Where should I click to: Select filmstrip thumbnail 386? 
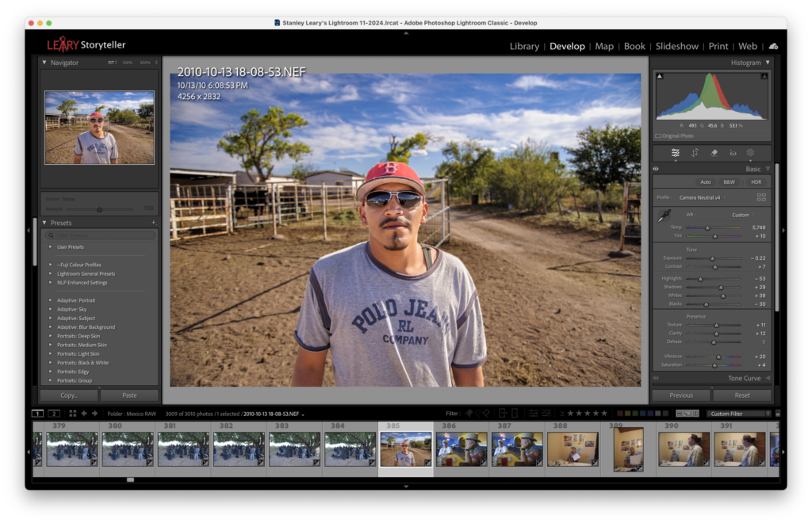click(461, 449)
